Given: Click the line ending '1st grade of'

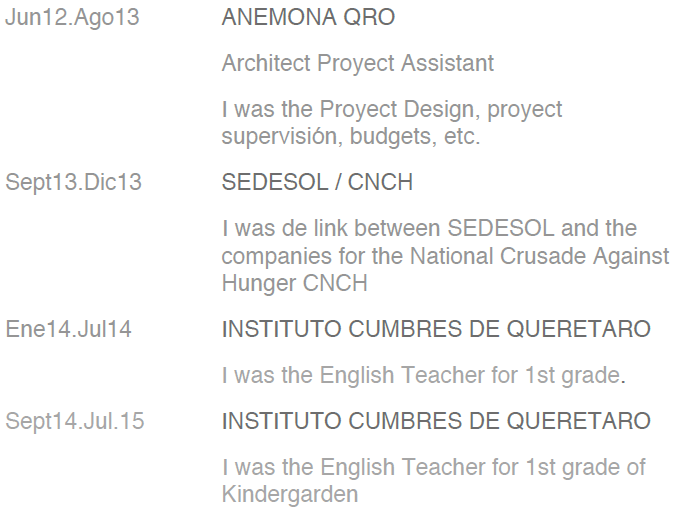Looking at the screenshot, I should (433, 468).
